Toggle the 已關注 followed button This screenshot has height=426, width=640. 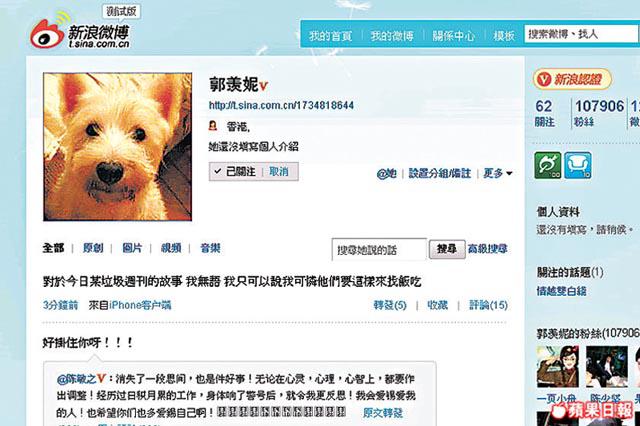(x=236, y=172)
